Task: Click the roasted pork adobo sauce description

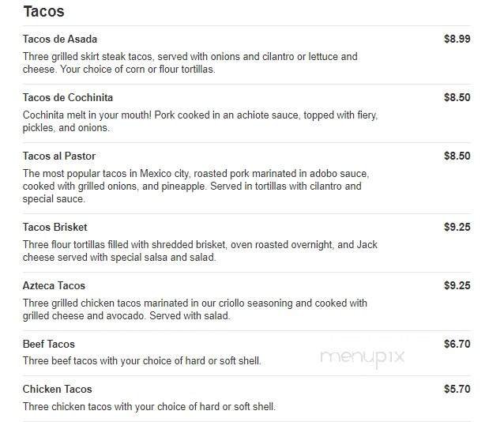Action: click(196, 186)
